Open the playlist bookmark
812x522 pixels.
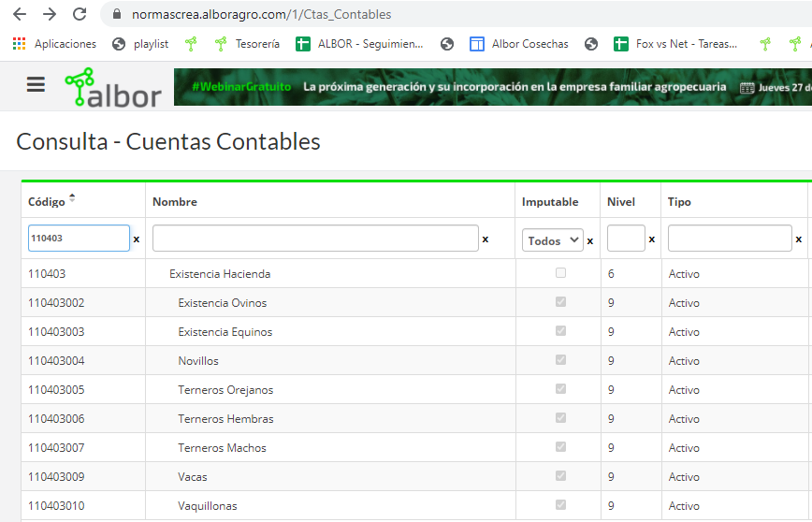(140, 44)
